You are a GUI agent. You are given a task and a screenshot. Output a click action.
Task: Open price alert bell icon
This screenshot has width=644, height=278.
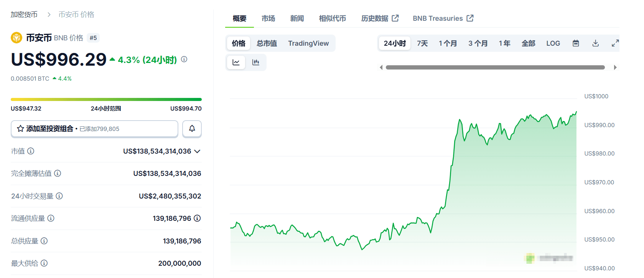point(192,129)
